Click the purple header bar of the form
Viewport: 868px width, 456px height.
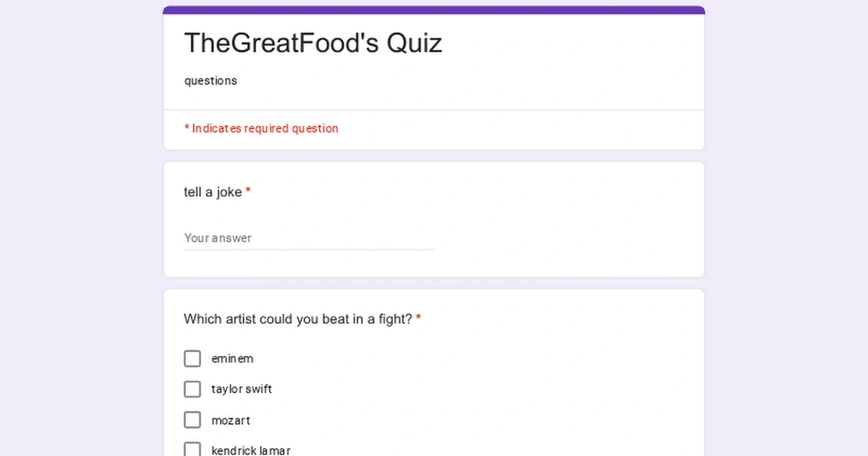[x=433, y=9]
